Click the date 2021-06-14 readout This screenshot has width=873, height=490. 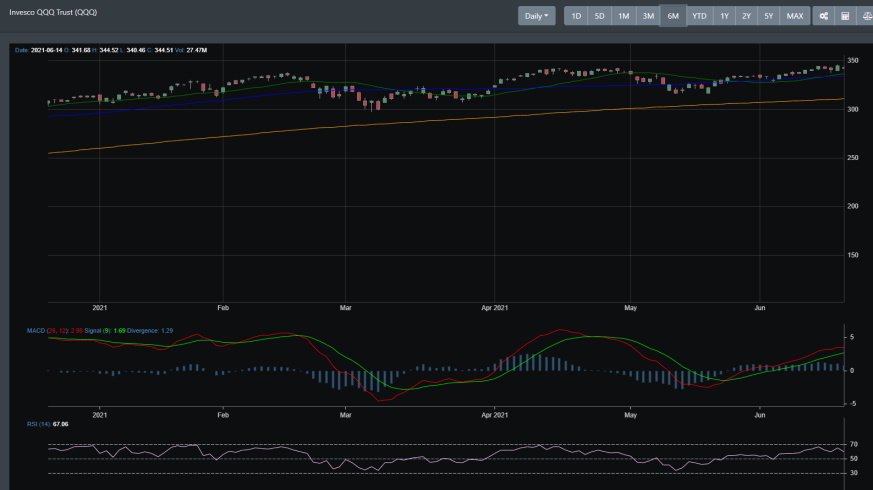pyautogui.click(x=47, y=50)
